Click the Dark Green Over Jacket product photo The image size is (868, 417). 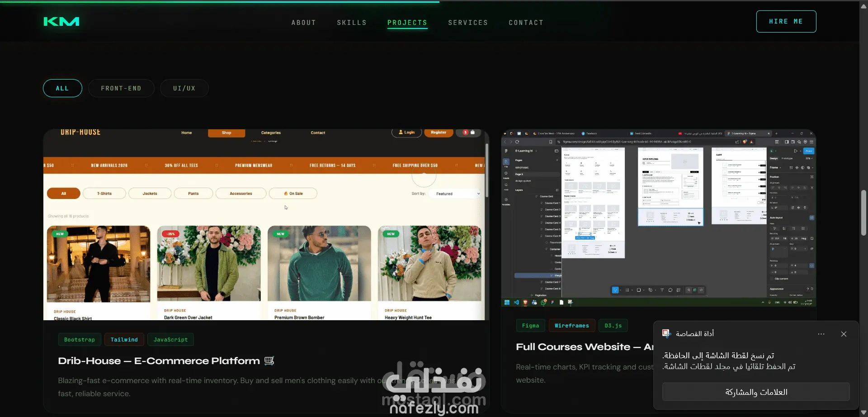[x=209, y=264]
